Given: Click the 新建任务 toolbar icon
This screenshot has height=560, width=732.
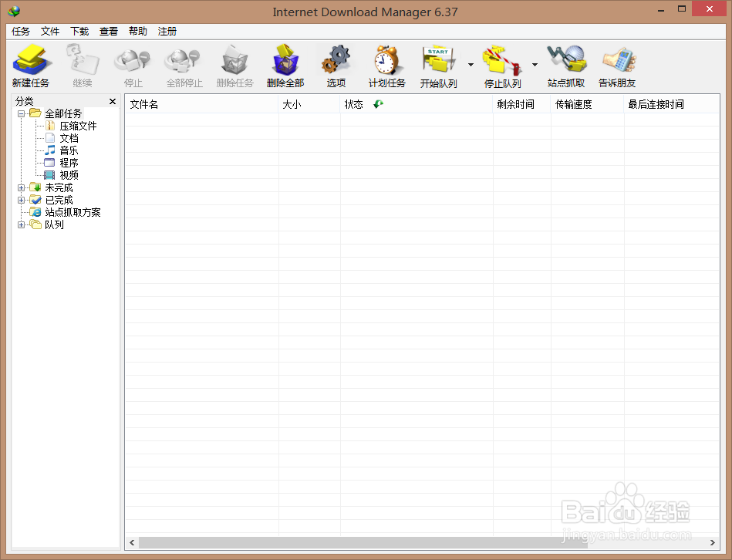Looking at the screenshot, I should (31, 59).
